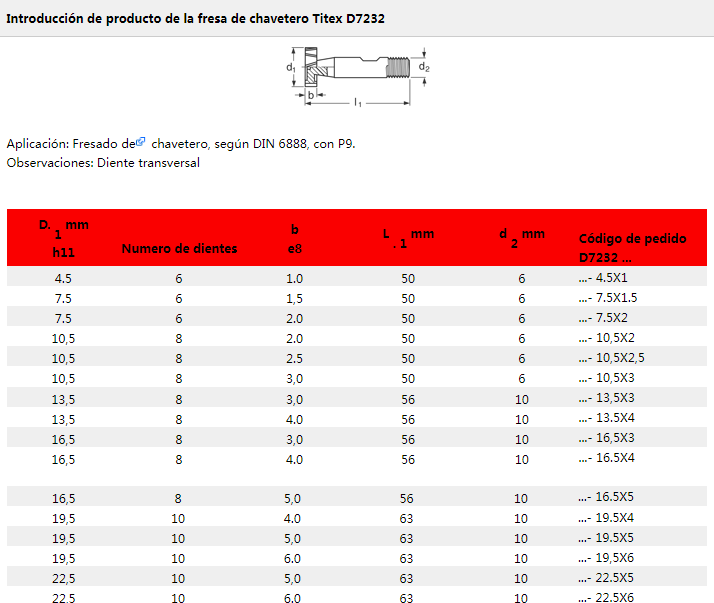Select order code '...- 13,5X3'

(607, 398)
